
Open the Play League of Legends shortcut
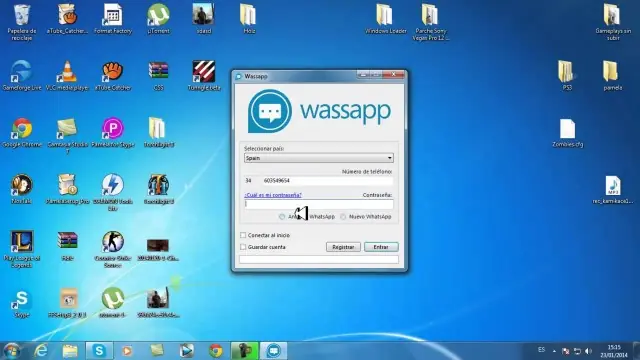click(x=22, y=249)
